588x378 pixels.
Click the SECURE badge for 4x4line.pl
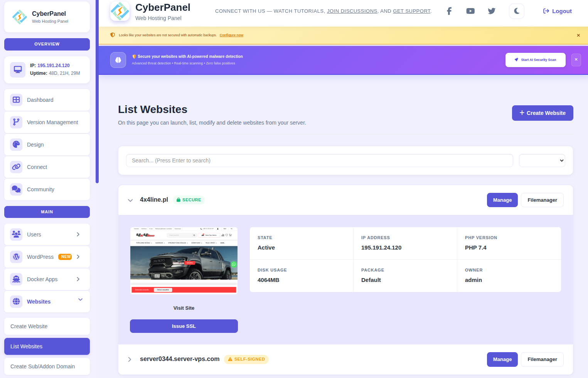[x=189, y=200]
